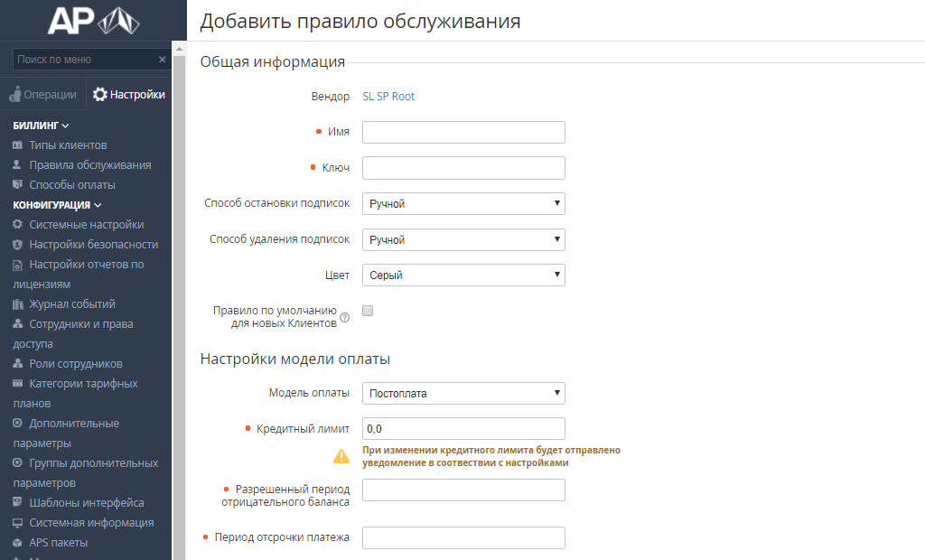Open the SL SP Root vendor link
This screenshot has height=560, width=925.
click(388, 96)
